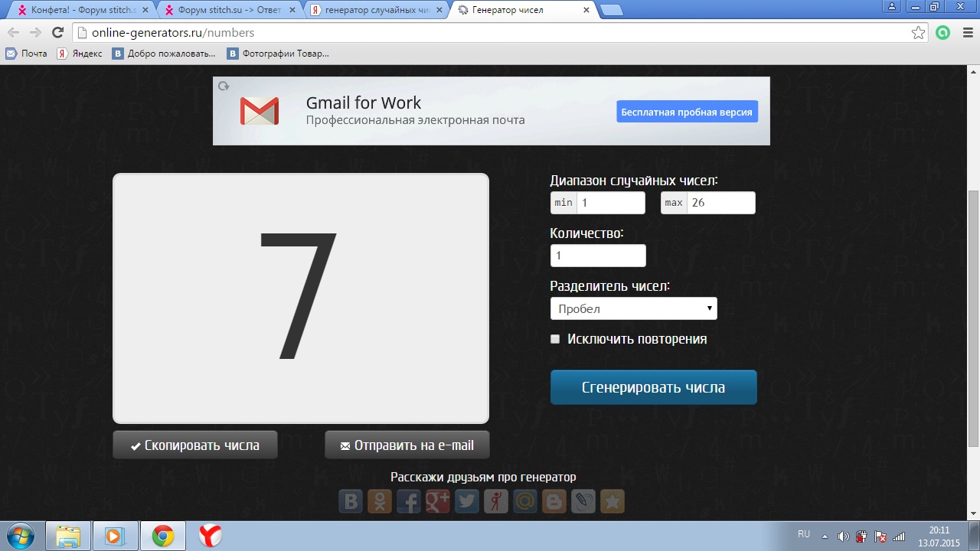Reload the page using the refresh icon
This screenshot has height=551, width=980.
point(57,33)
